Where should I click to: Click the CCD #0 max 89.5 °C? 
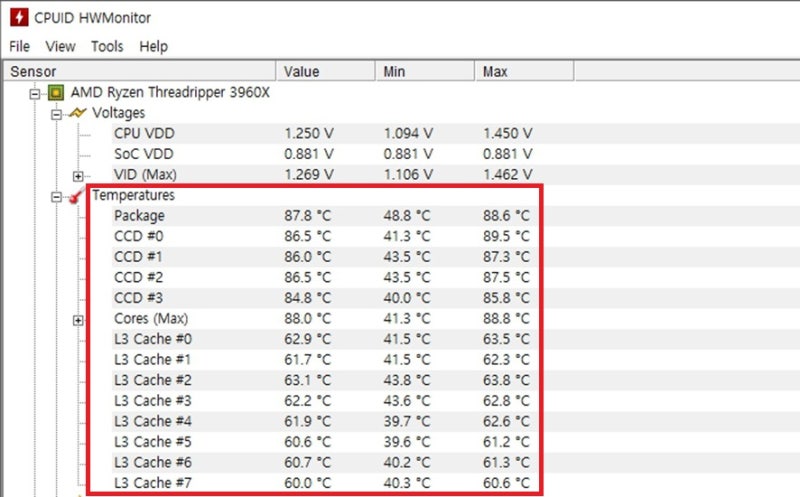(507, 236)
